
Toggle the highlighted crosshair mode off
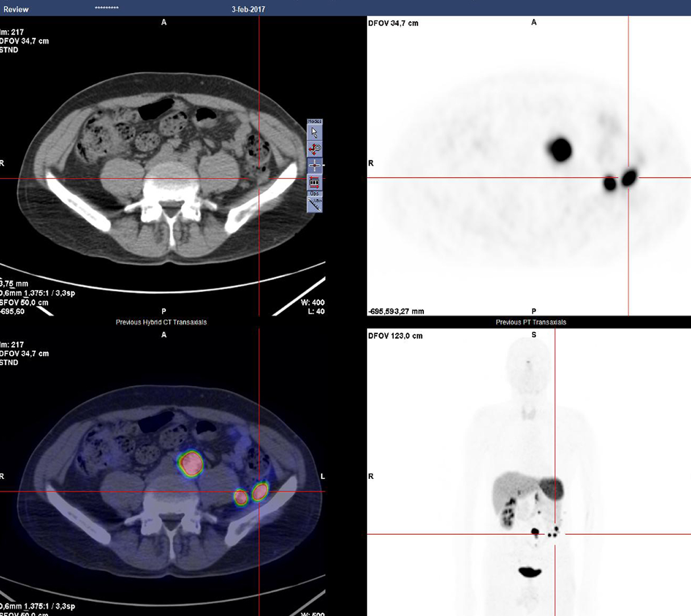coord(315,164)
